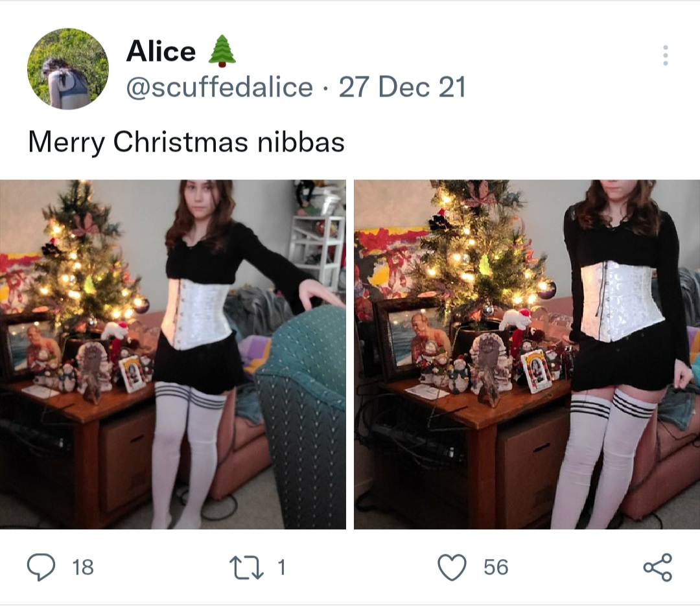Click the like count 56

(x=496, y=567)
